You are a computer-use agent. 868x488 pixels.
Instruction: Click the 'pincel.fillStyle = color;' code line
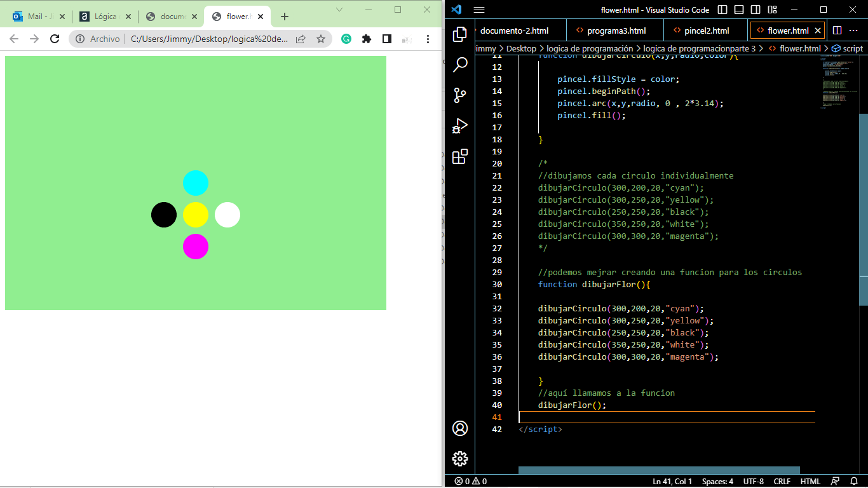pyautogui.click(x=618, y=79)
